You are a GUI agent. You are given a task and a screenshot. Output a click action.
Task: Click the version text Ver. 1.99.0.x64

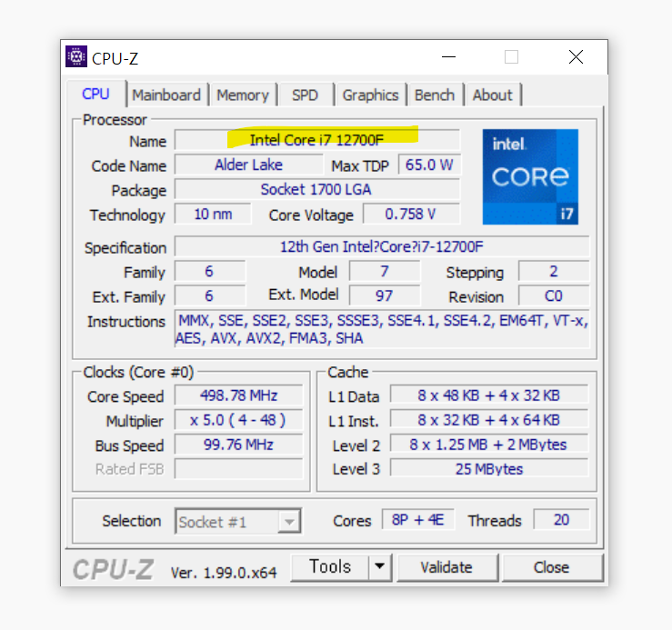pos(224,573)
